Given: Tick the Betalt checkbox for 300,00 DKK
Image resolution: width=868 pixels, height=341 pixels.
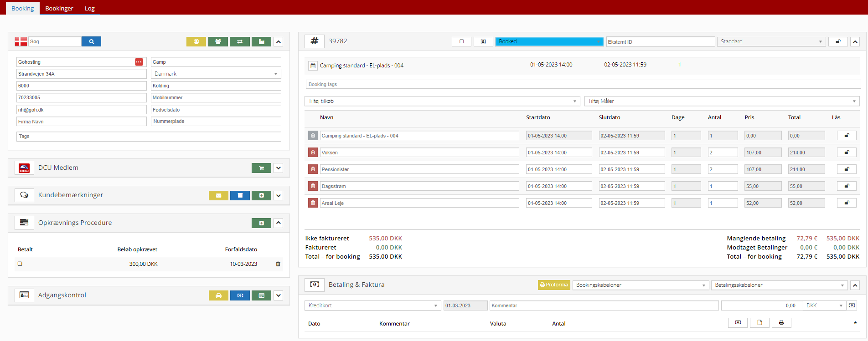Looking at the screenshot, I should pos(20,264).
